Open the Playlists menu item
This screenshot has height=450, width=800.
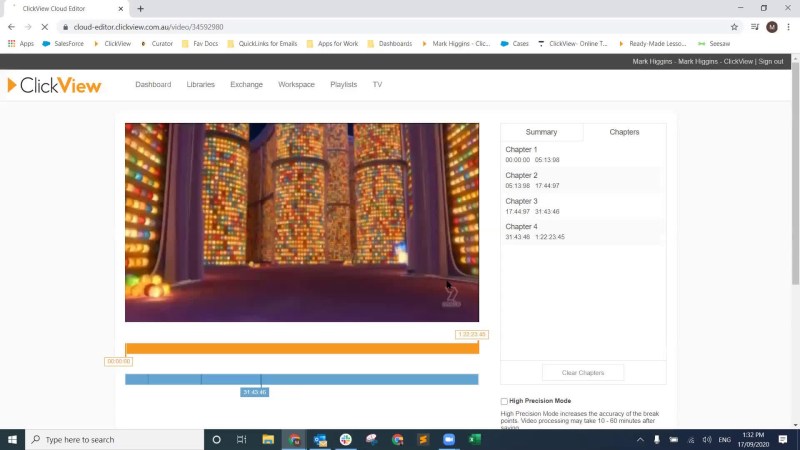(x=343, y=85)
